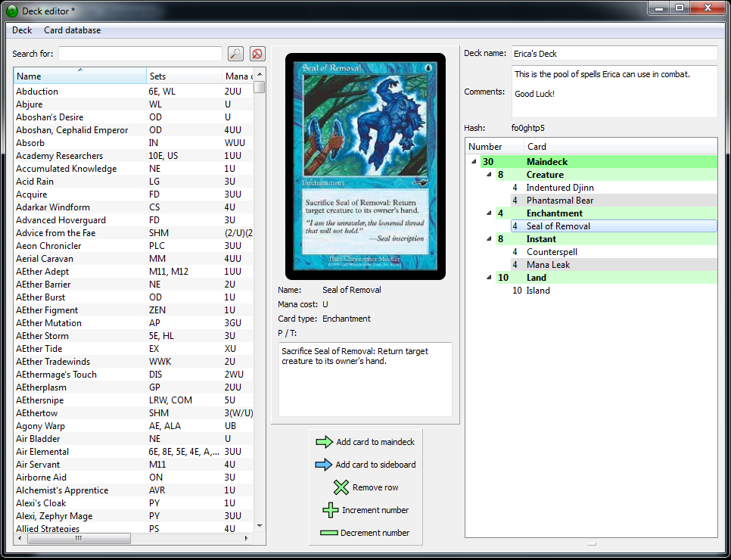731x560 pixels.
Task: Click the Deck name input field
Action: 614,54
